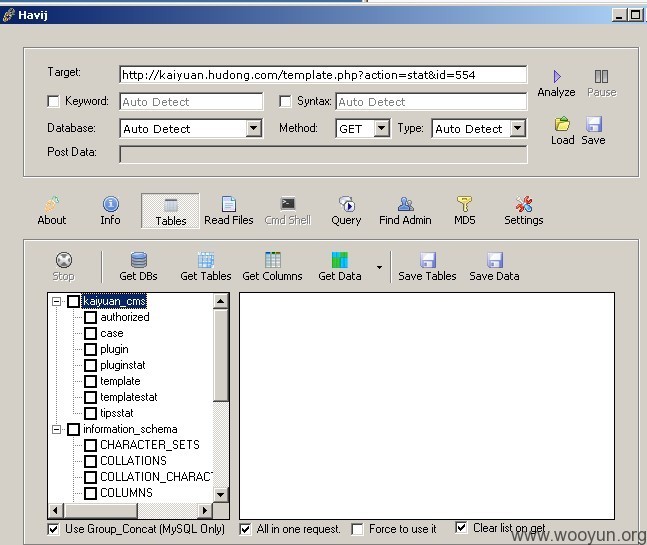Image resolution: width=647 pixels, height=545 pixels.
Task: Click the Syntax input field
Action: coord(431,101)
